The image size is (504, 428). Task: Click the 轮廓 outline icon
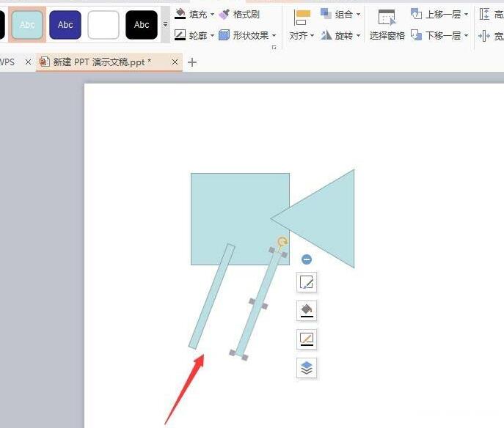tap(180, 35)
